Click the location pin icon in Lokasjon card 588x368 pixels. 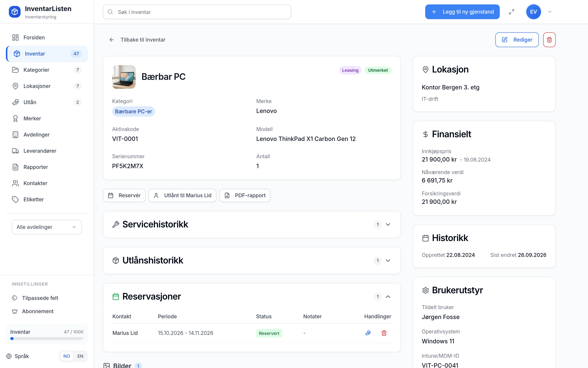[425, 70]
